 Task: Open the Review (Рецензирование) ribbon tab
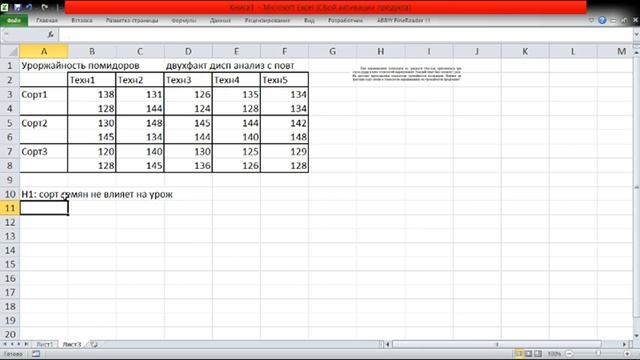[267, 20]
